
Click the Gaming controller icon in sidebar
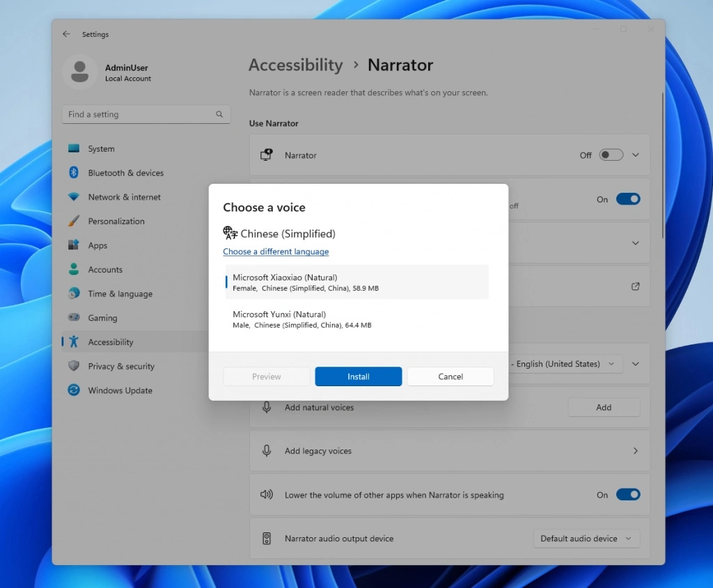tap(74, 317)
